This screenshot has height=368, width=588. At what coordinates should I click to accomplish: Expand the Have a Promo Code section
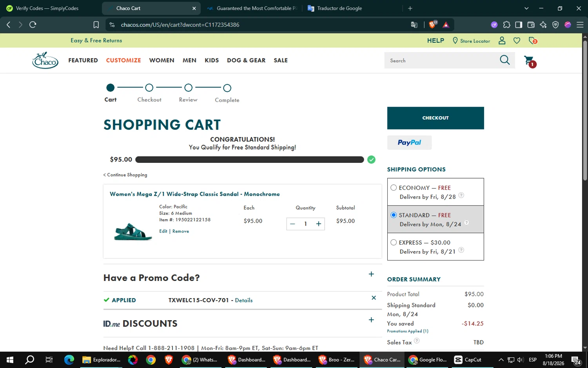[x=371, y=274]
